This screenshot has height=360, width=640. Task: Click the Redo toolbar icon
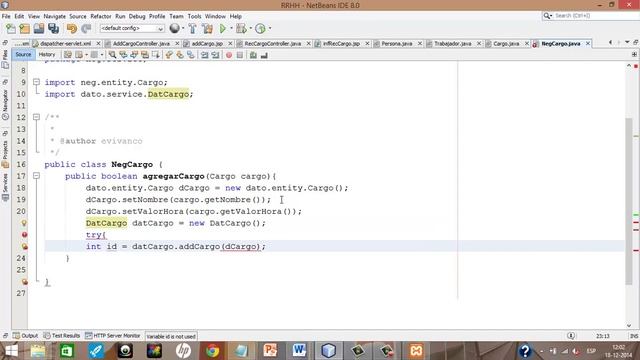pos(86,29)
